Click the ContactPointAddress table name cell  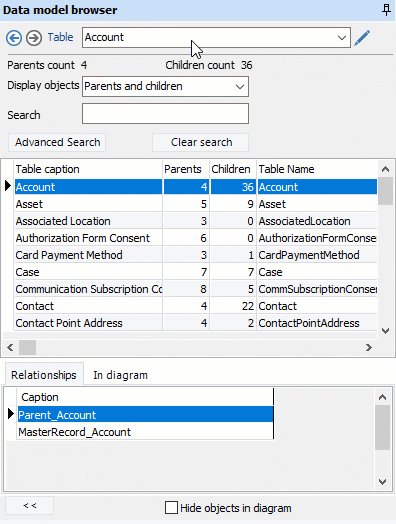pyautogui.click(x=317, y=323)
